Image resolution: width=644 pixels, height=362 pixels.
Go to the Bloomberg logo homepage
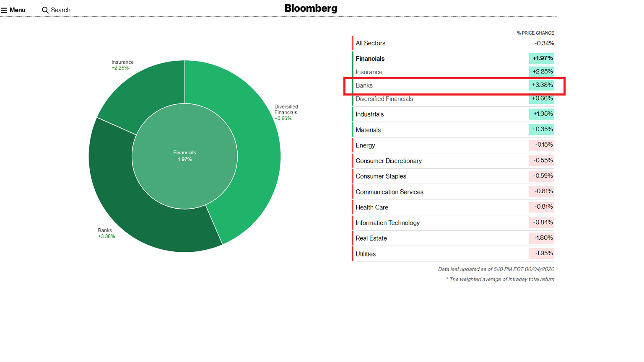311,8
